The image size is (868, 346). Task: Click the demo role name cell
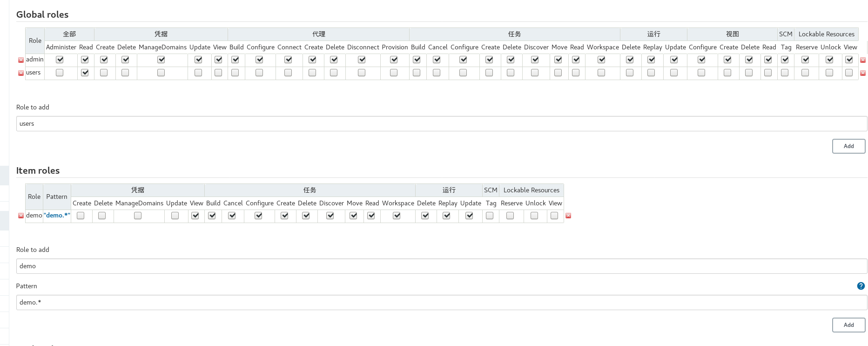(34, 215)
